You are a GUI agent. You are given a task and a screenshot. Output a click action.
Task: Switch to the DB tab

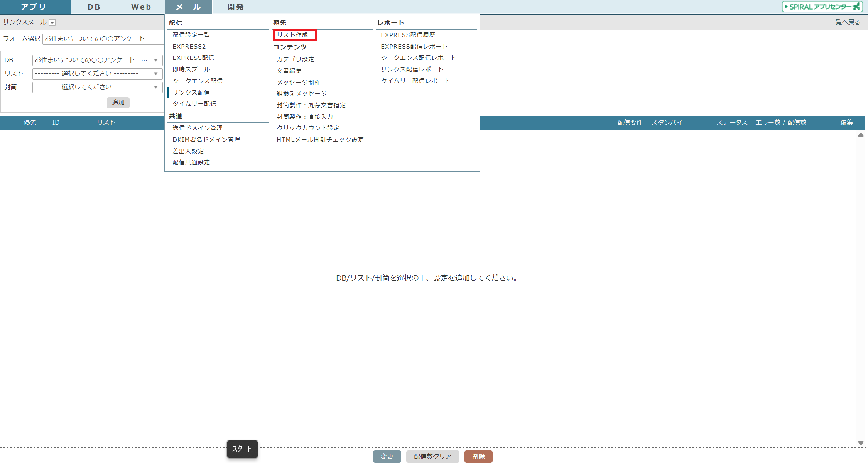click(94, 7)
